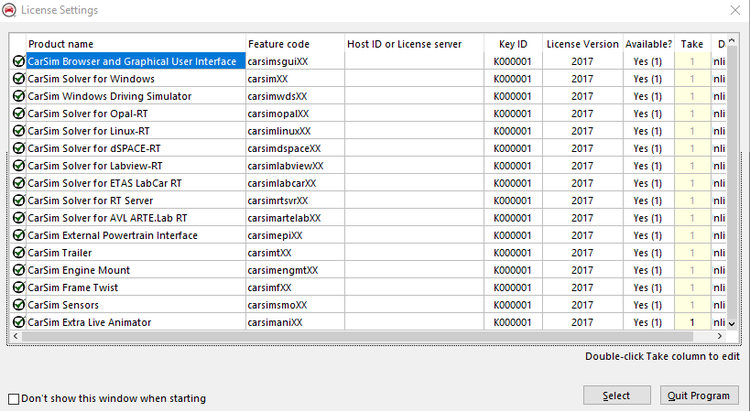Viewport: 750px width, 412px height.
Task: Enable Don't show this window when starting
Action: [13, 398]
